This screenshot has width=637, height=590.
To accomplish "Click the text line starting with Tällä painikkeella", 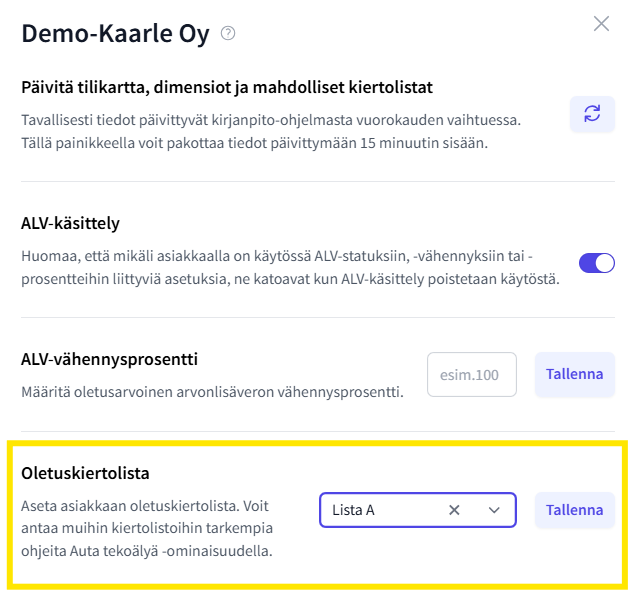I will [254, 143].
